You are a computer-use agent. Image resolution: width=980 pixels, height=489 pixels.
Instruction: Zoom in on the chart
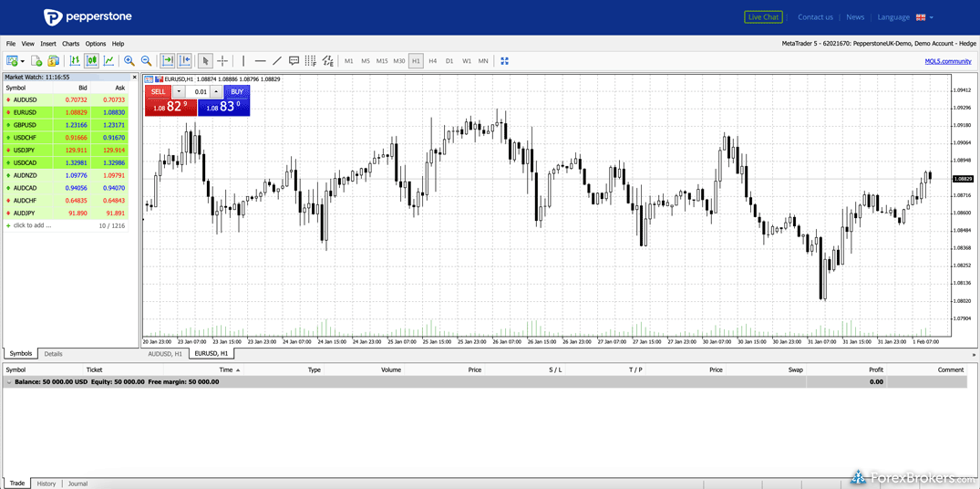pyautogui.click(x=129, y=61)
